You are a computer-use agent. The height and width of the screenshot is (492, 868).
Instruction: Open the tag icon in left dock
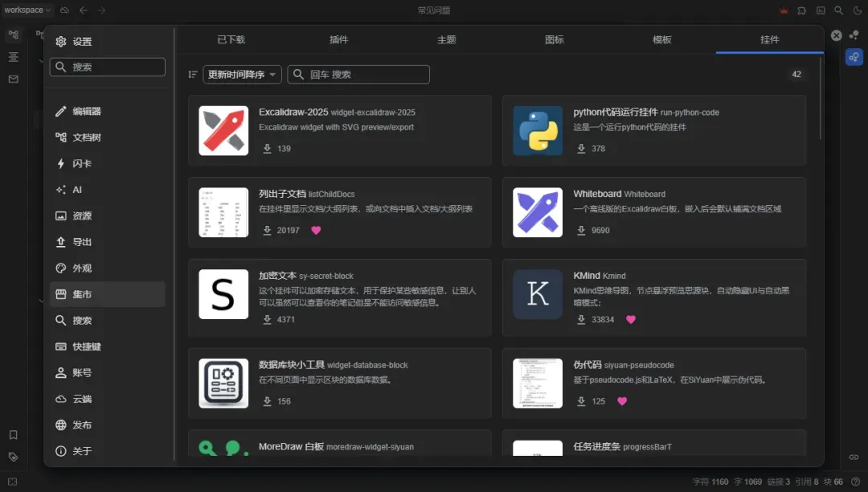[x=14, y=457]
